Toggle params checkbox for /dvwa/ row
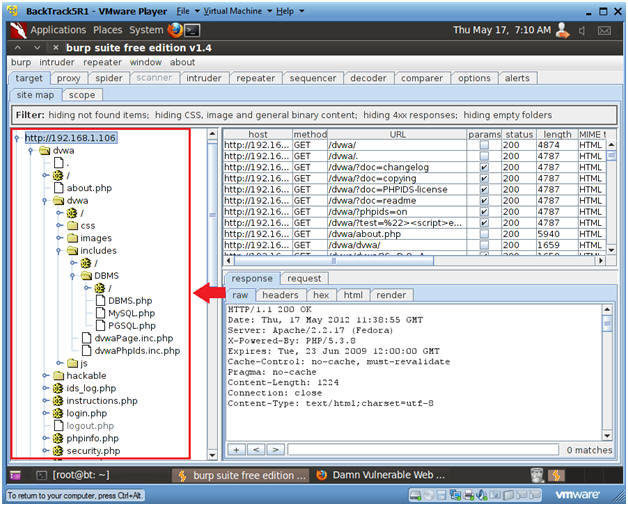Screen dimensions: 628x506 click(x=484, y=145)
